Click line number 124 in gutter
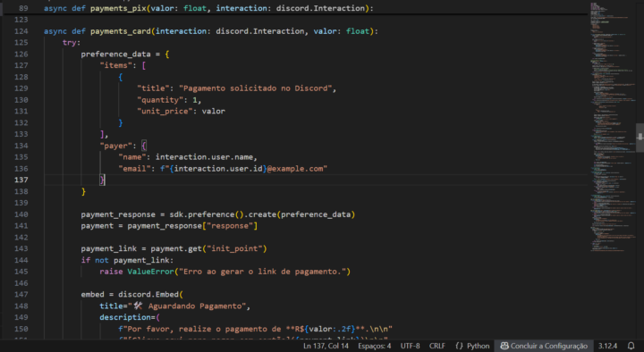The width and height of the screenshot is (644, 352). (x=21, y=31)
